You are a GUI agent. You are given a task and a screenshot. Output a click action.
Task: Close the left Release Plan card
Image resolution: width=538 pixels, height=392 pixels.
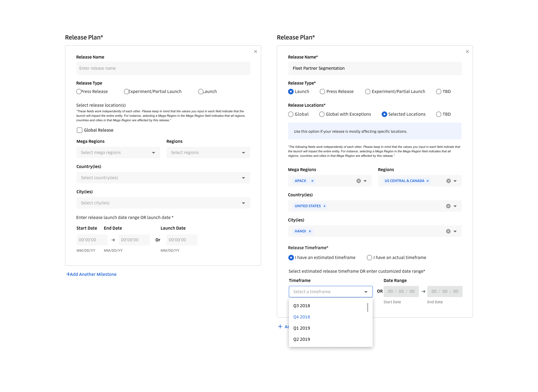(x=255, y=52)
